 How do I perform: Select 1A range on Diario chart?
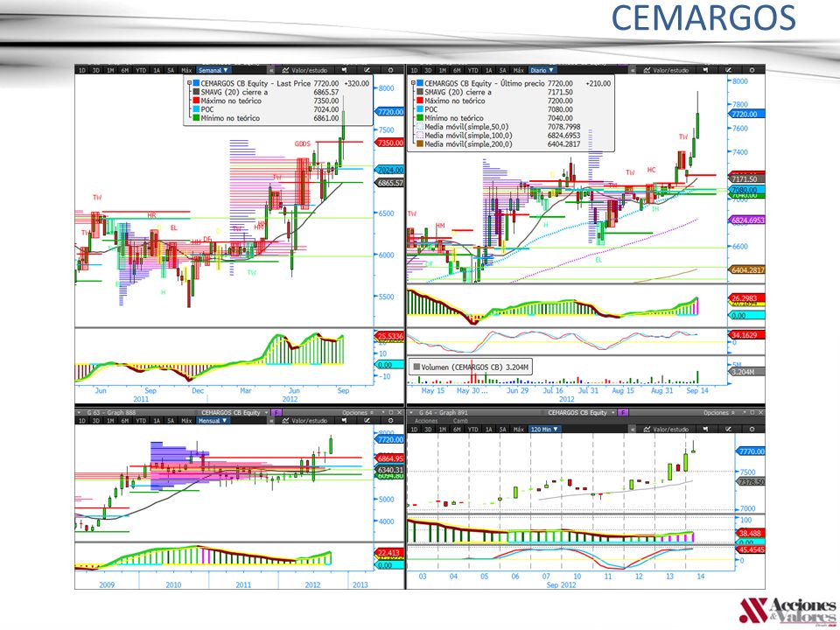tap(488, 70)
